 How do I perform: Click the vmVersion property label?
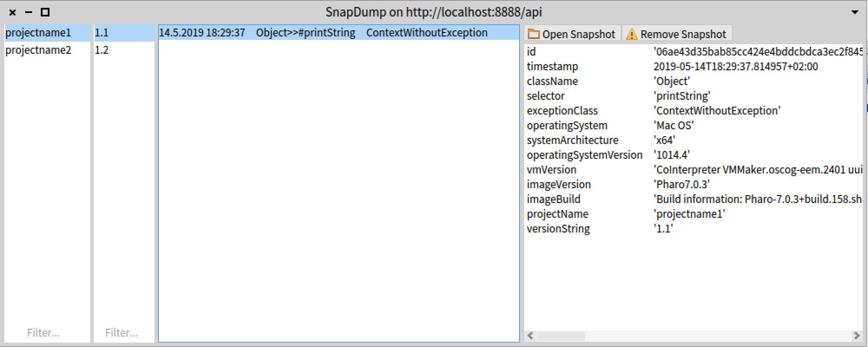[x=551, y=170]
